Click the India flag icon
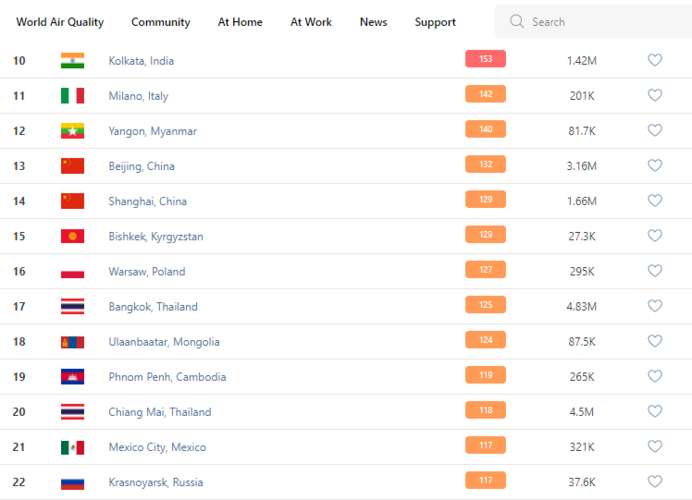The width and height of the screenshot is (692, 500). coord(72,60)
